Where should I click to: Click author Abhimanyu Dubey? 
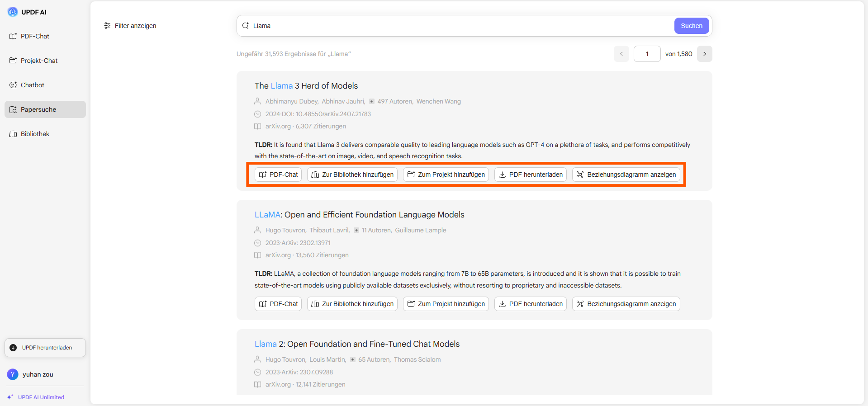coord(292,101)
